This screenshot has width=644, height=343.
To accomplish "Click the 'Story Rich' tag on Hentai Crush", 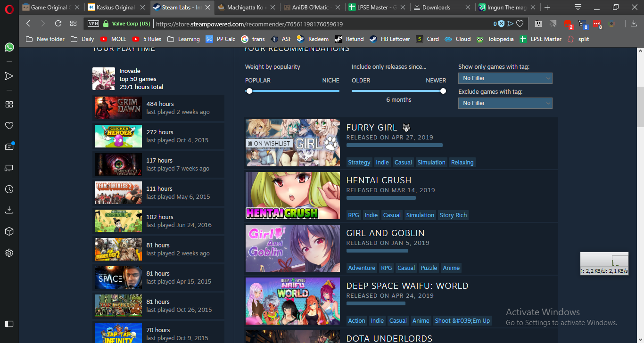I will point(453,215).
